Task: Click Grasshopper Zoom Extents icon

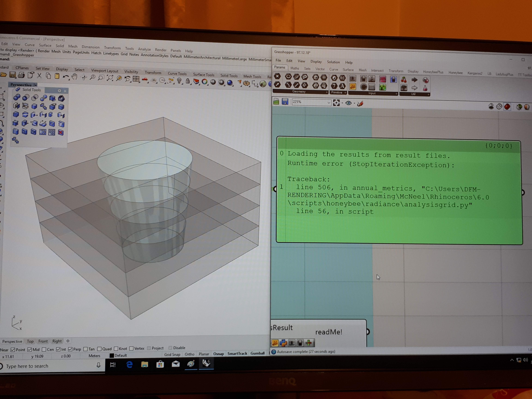Action: click(x=336, y=103)
